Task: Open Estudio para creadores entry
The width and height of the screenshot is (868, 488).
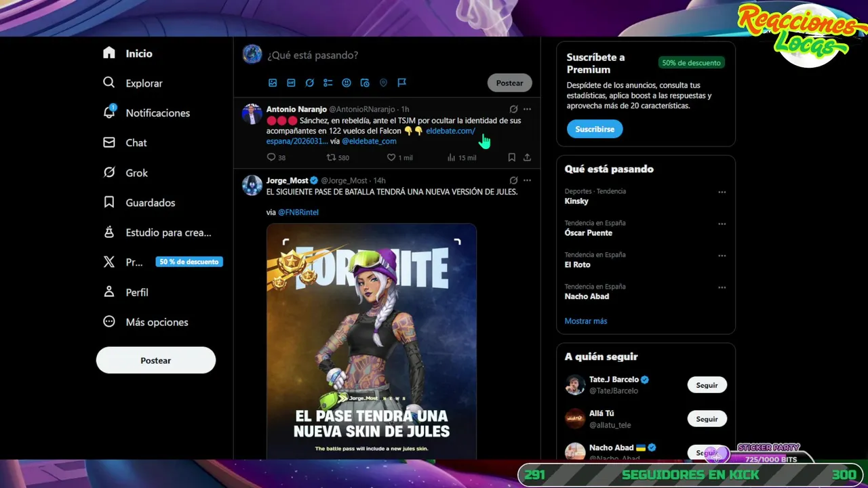Action: click(157, 232)
